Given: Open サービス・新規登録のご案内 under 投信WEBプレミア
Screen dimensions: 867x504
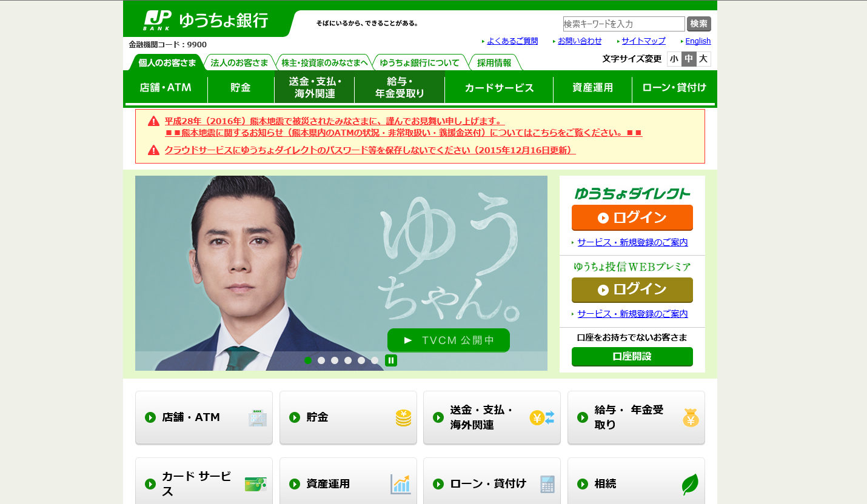Looking at the screenshot, I should coord(632,314).
